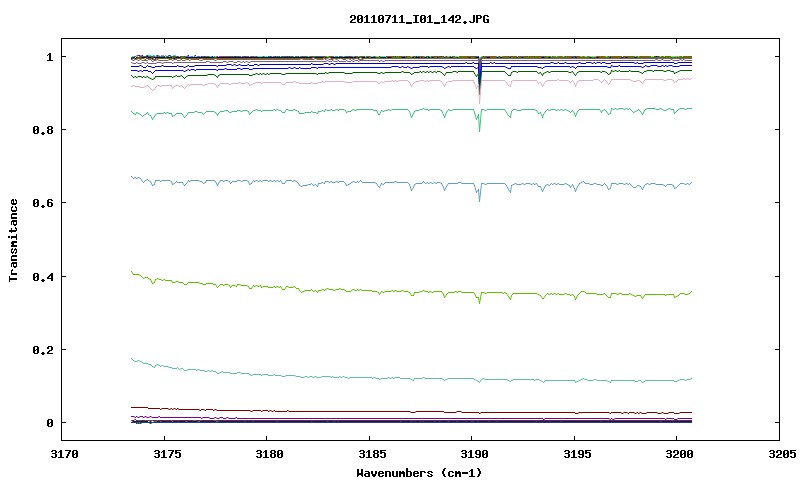Click the y-axis tick label 1
This screenshot has width=800, height=480.
[x=49, y=57]
